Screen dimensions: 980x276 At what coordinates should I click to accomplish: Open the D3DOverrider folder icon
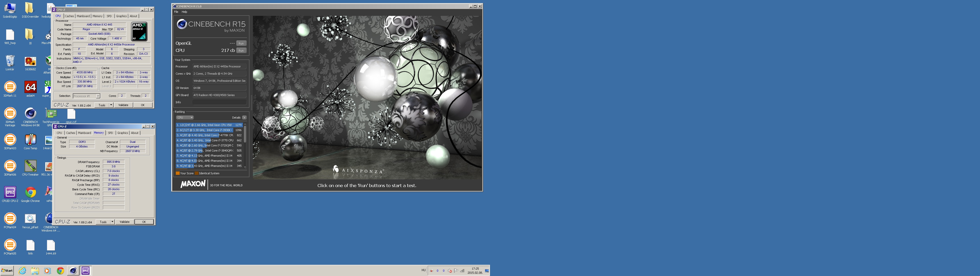(30, 10)
